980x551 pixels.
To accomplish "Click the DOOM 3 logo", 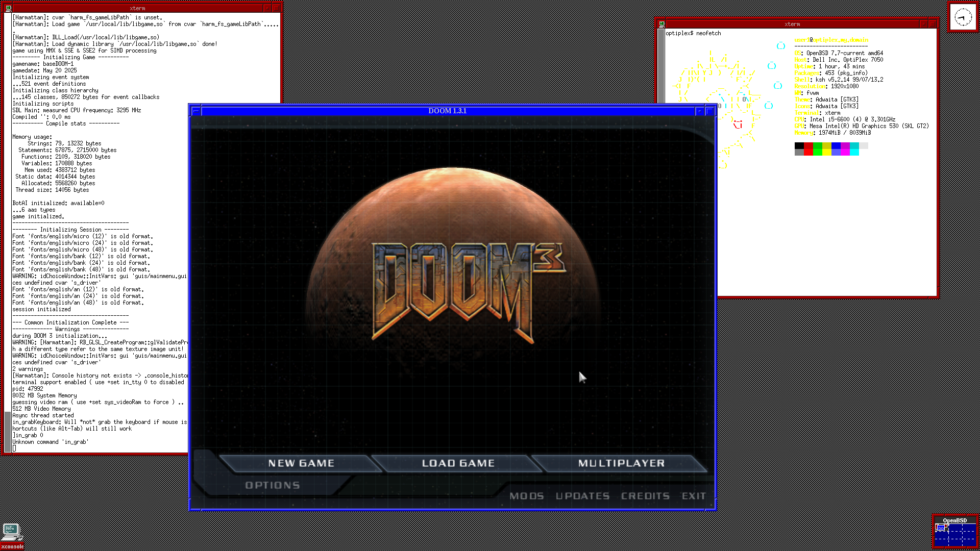I will pyautogui.click(x=467, y=291).
